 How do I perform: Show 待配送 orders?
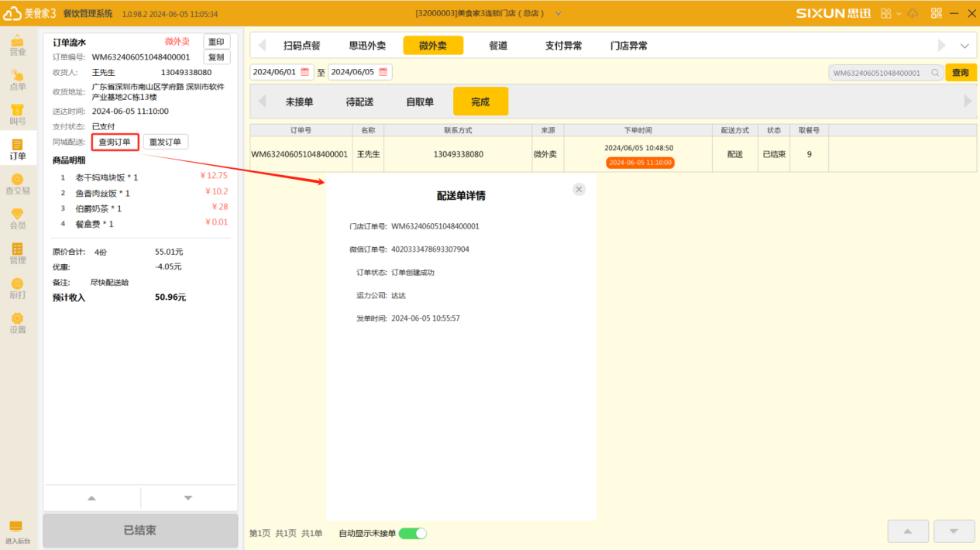click(x=359, y=101)
